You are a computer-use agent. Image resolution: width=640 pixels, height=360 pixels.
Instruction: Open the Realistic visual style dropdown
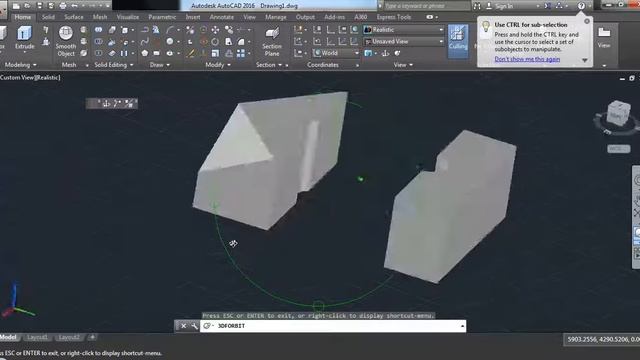(x=403, y=30)
